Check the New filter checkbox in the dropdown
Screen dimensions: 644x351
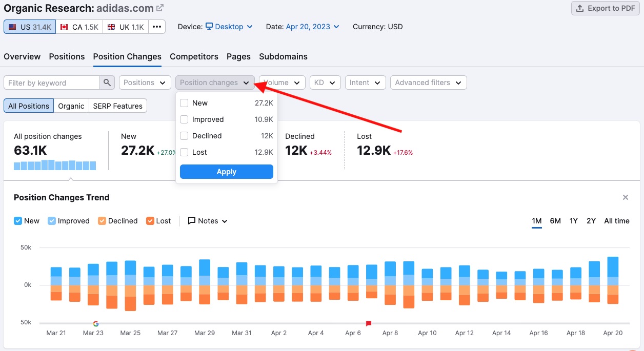pyautogui.click(x=184, y=103)
